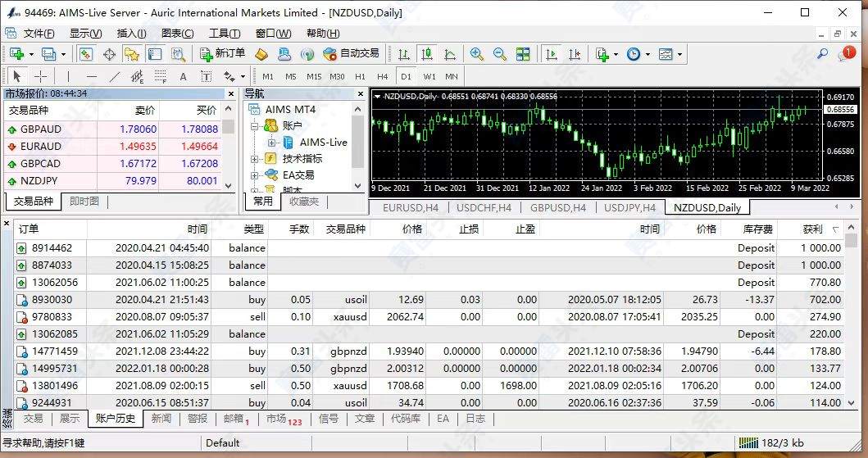
Task: Switch chart to line chart
Action: coord(450,54)
